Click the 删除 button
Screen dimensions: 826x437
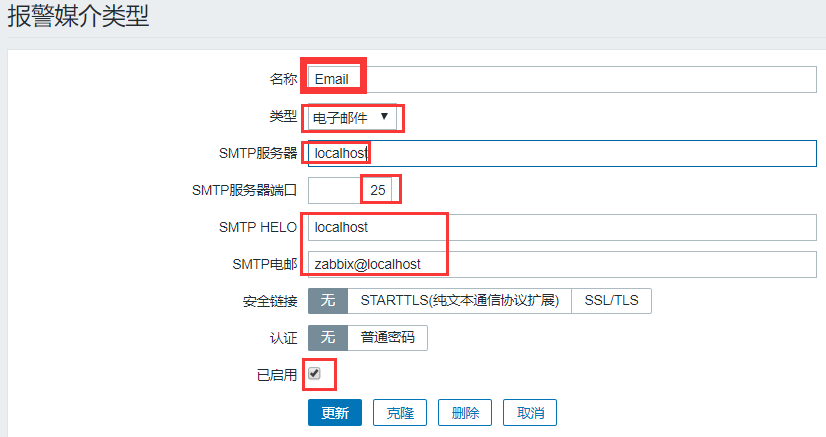[465, 412]
